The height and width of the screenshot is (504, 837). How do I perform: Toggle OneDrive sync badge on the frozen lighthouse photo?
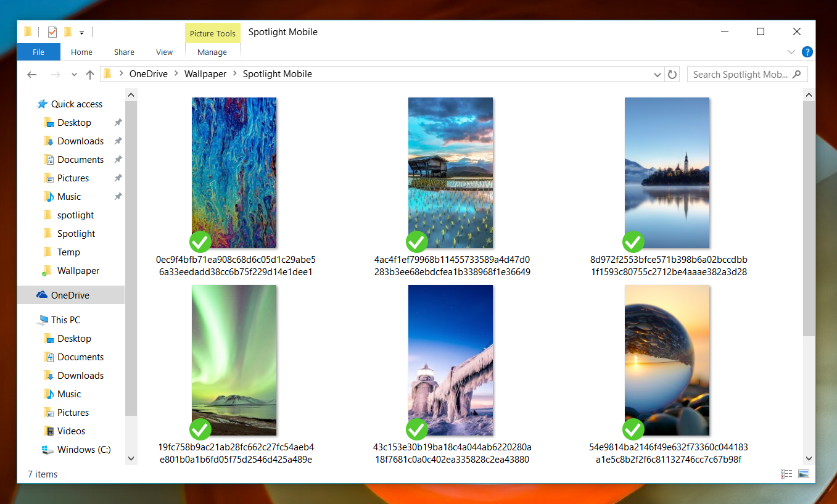click(417, 429)
